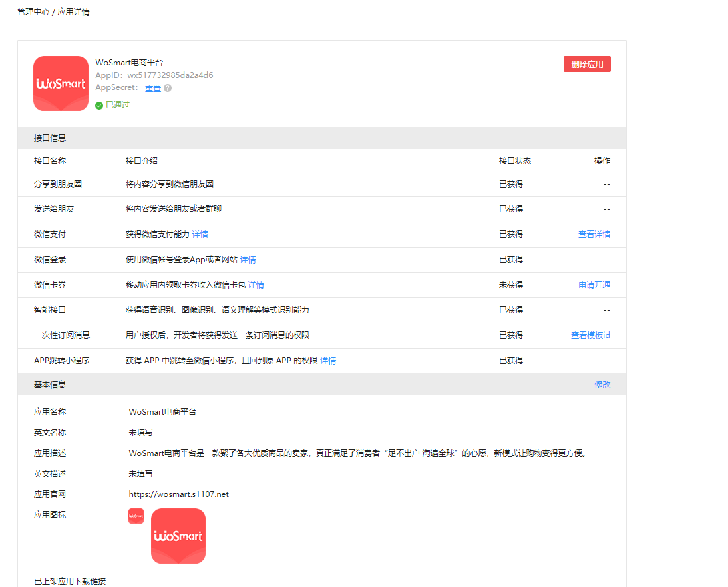Screen dimensions: 728x587
Task: Apply for 微信卡券 via 申请开通
Action: (x=594, y=285)
